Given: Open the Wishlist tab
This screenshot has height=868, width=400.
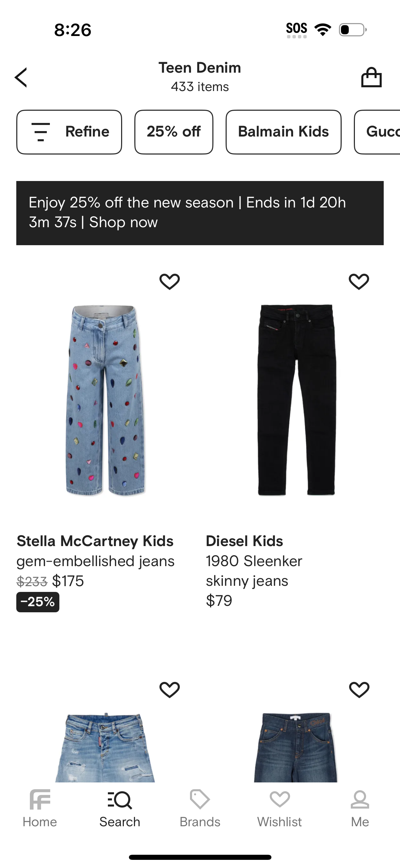Looking at the screenshot, I should [280, 808].
